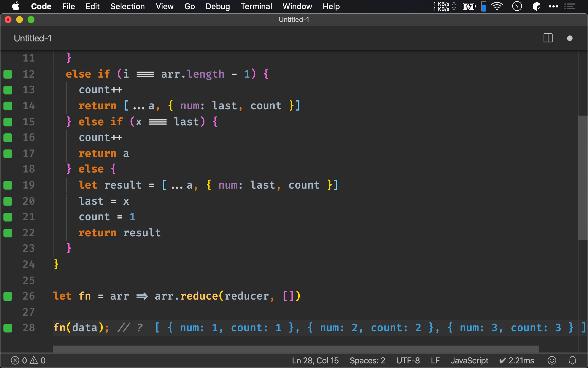Open the notifications bell
Viewport: 588px width, 368px height.
click(572, 360)
